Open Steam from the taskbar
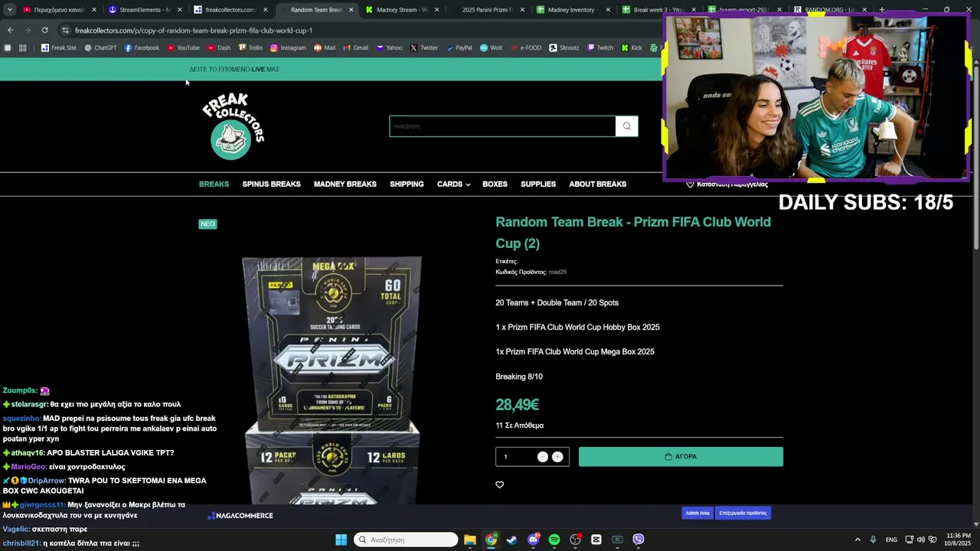The height and width of the screenshot is (551, 980). point(511,540)
